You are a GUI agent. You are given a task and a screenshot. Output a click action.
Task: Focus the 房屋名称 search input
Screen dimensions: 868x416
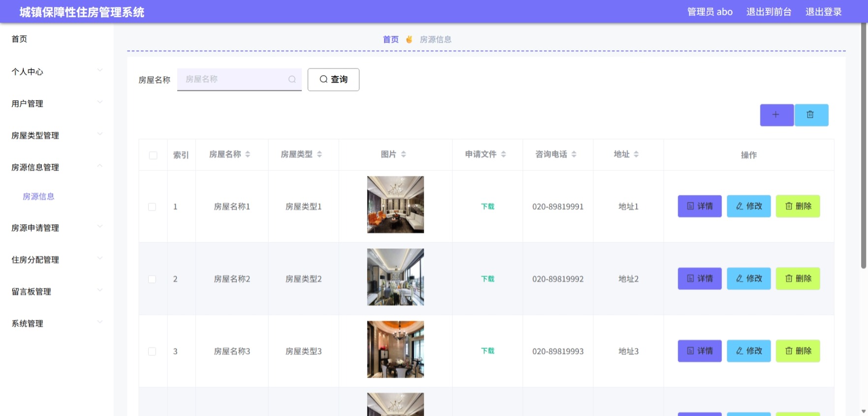[239, 79]
